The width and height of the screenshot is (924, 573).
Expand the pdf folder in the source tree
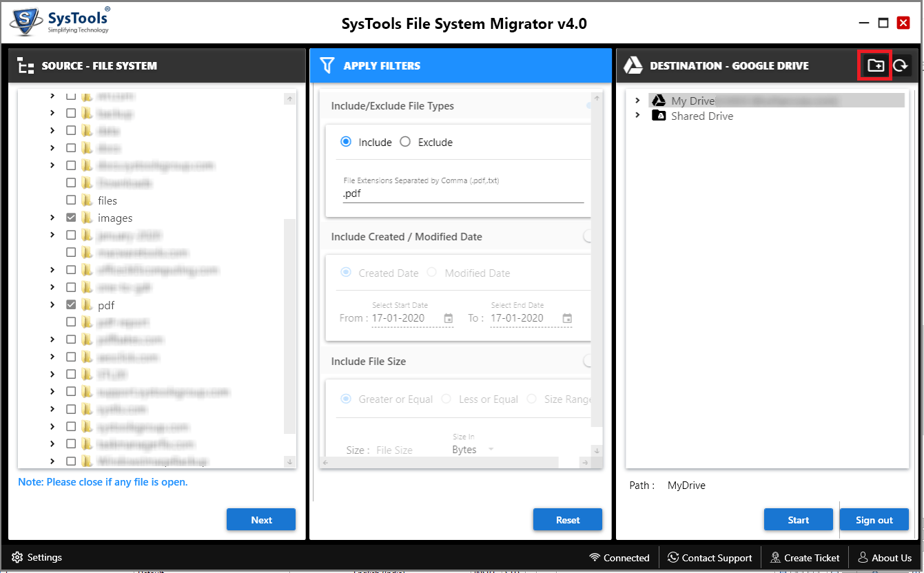(52, 304)
